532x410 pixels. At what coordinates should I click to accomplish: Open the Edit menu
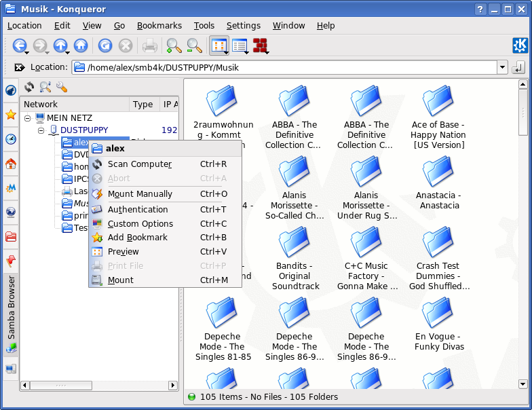click(x=62, y=26)
